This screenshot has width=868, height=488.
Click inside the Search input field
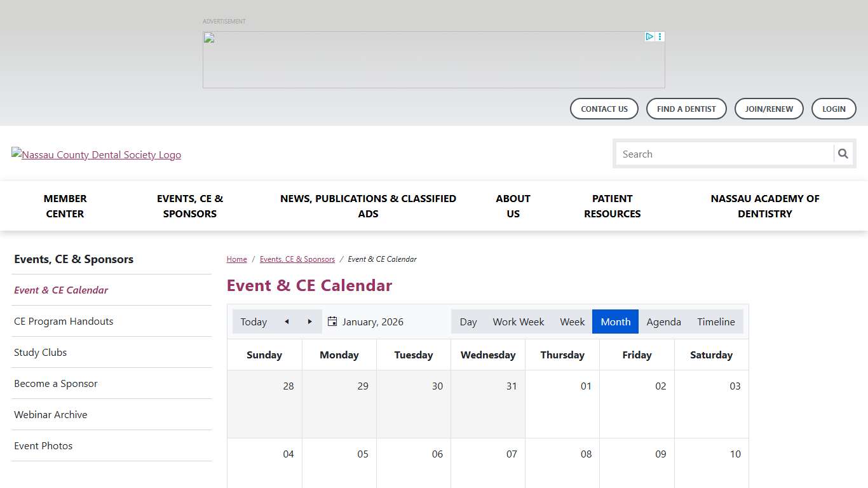pyautogui.click(x=724, y=154)
